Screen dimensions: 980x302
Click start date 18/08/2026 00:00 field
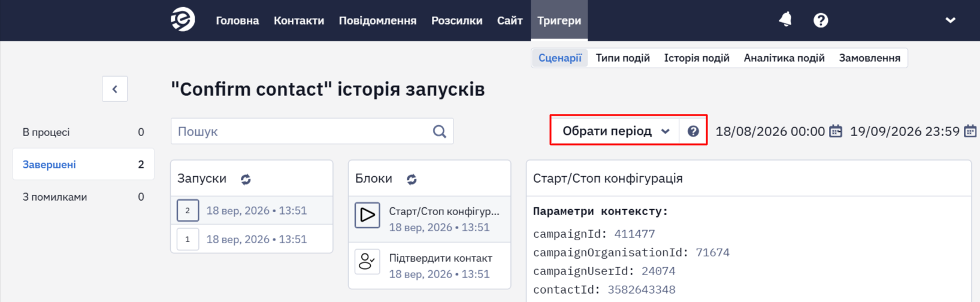point(770,131)
